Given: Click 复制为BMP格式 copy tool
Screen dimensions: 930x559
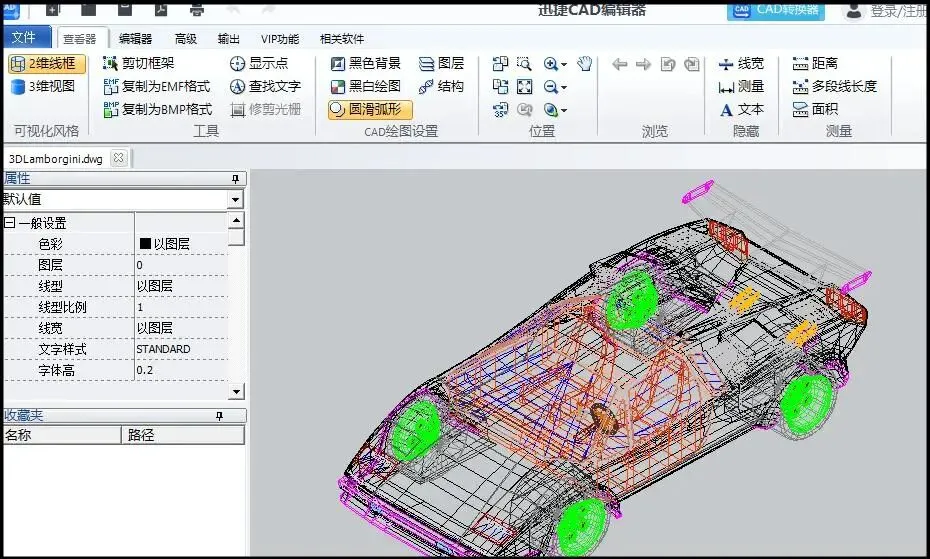Looking at the screenshot, I should pyautogui.click(x=157, y=109).
